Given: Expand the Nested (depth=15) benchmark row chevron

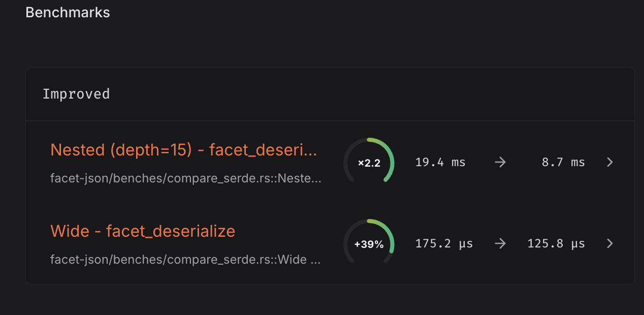Looking at the screenshot, I should coord(610,163).
